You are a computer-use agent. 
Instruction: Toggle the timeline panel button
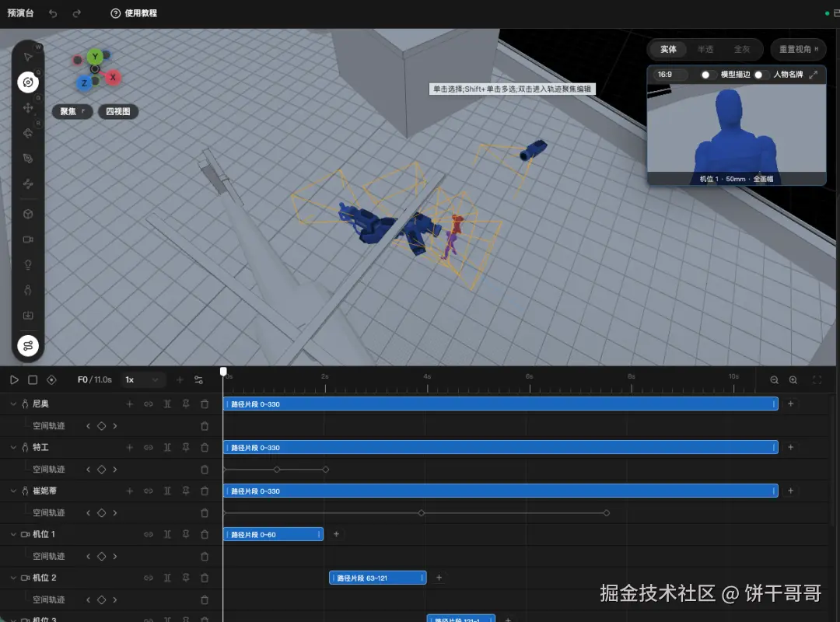point(28,345)
